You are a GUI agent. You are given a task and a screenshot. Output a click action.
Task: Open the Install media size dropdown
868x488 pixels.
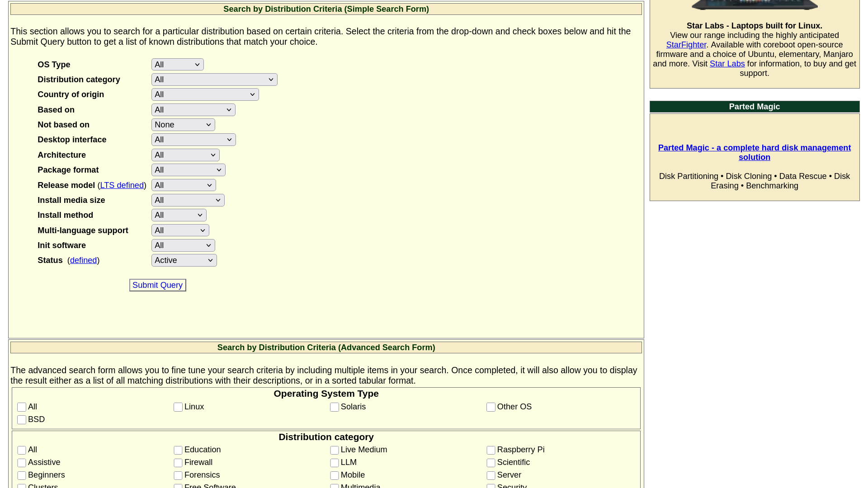pyautogui.click(x=188, y=200)
